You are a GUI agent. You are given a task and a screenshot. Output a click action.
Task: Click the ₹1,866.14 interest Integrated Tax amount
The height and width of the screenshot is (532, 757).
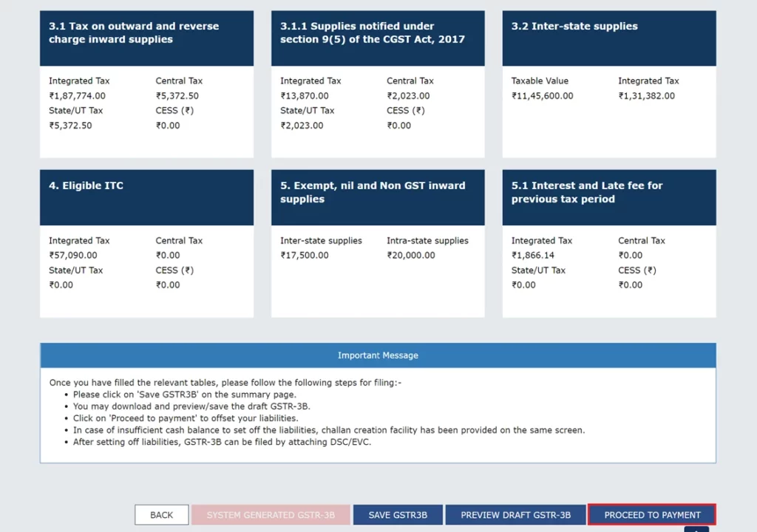[x=532, y=256]
